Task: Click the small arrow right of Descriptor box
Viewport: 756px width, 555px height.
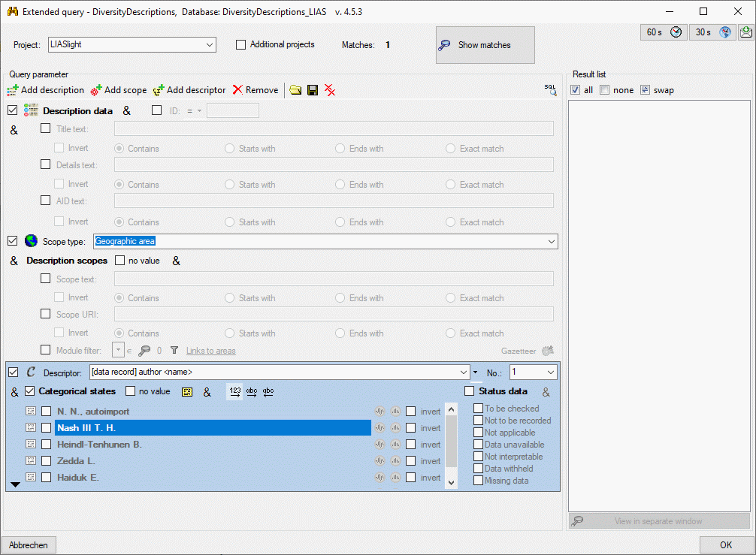Action: click(476, 373)
